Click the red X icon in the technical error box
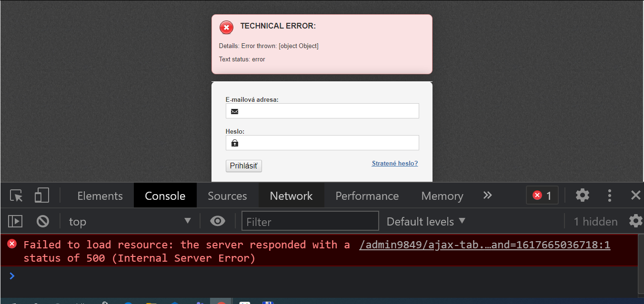Image resolution: width=644 pixels, height=304 pixels. click(x=226, y=28)
